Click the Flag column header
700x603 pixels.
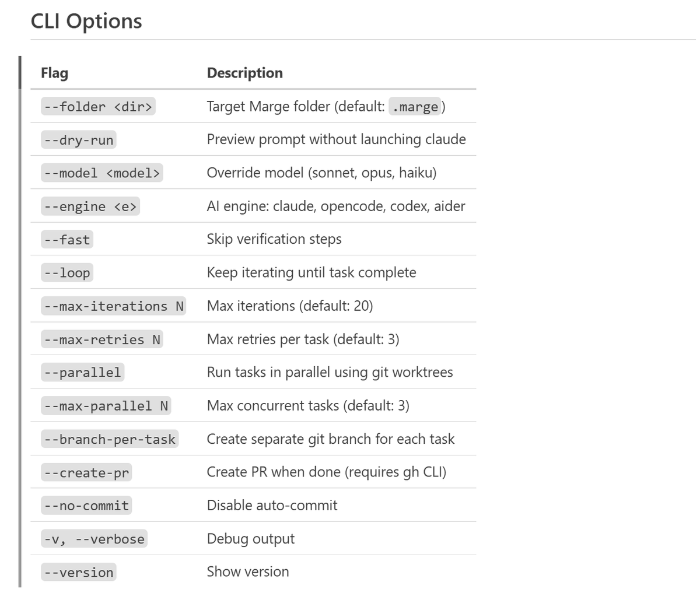pyautogui.click(x=54, y=73)
